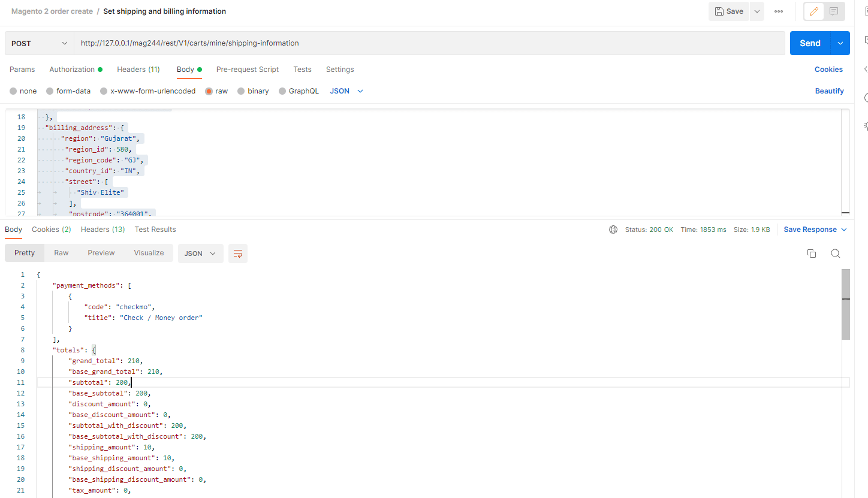868x498 pixels.
Task: Expand the Save options arrow
Action: point(757,11)
